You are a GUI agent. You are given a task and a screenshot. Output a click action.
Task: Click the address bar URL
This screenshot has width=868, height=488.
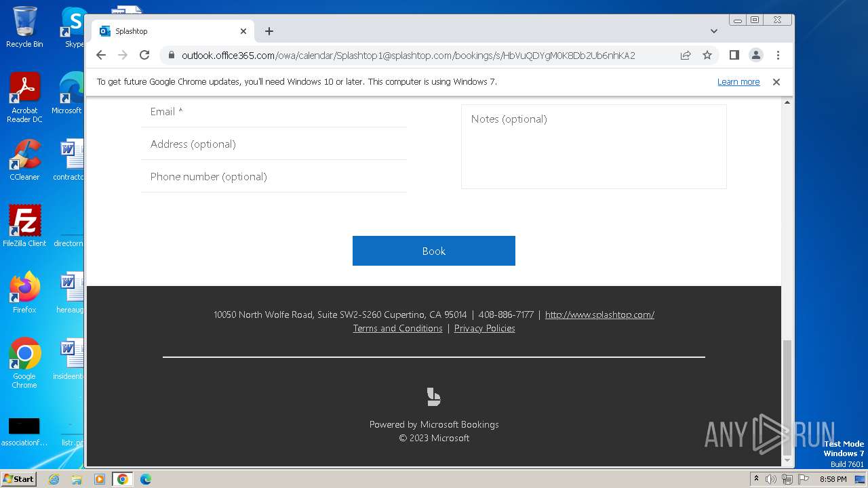[408, 56]
